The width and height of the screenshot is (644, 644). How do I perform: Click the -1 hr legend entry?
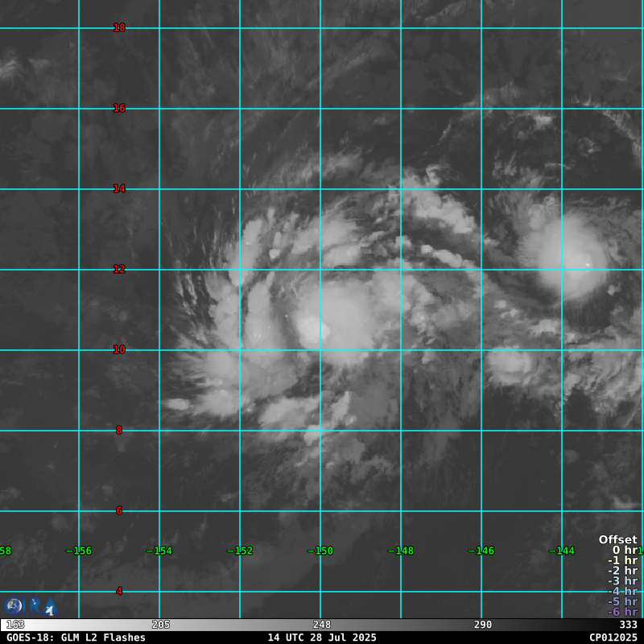click(622, 560)
